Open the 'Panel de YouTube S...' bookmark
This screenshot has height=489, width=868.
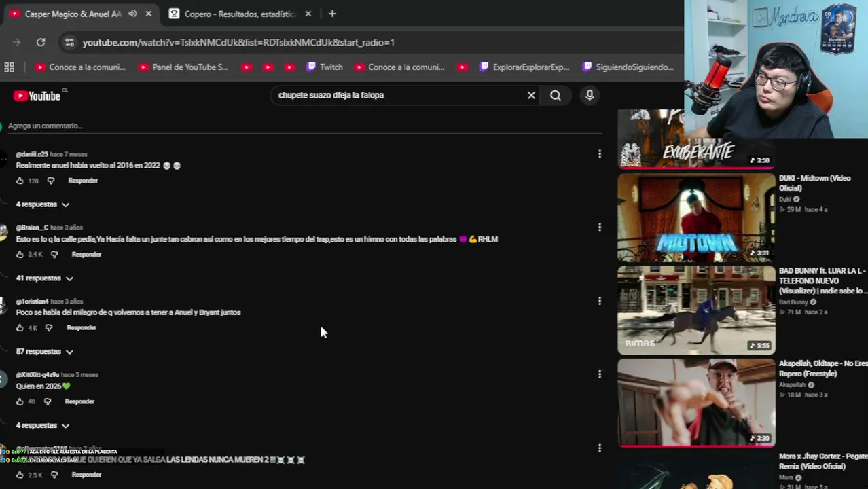pos(183,67)
